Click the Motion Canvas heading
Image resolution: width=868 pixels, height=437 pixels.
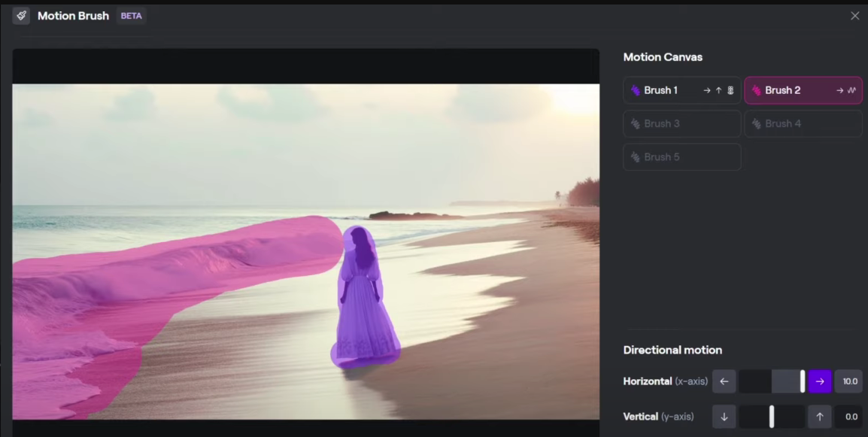(x=663, y=57)
